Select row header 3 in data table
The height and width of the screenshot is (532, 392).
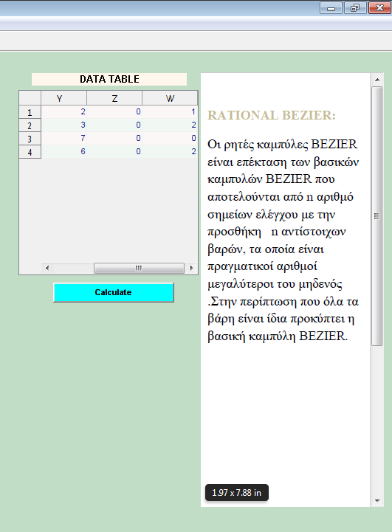tap(30, 139)
